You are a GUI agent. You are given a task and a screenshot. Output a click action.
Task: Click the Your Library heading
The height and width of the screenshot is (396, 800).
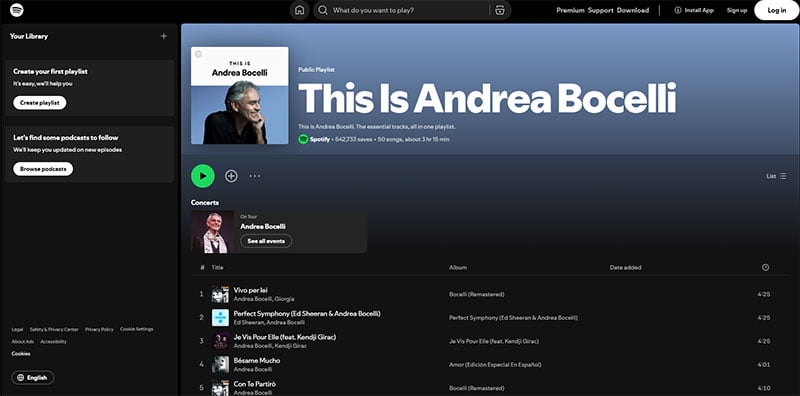click(29, 36)
